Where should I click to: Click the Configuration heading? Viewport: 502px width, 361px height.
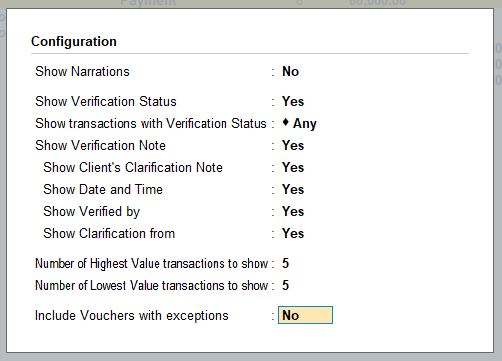pyautogui.click(x=74, y=41)
